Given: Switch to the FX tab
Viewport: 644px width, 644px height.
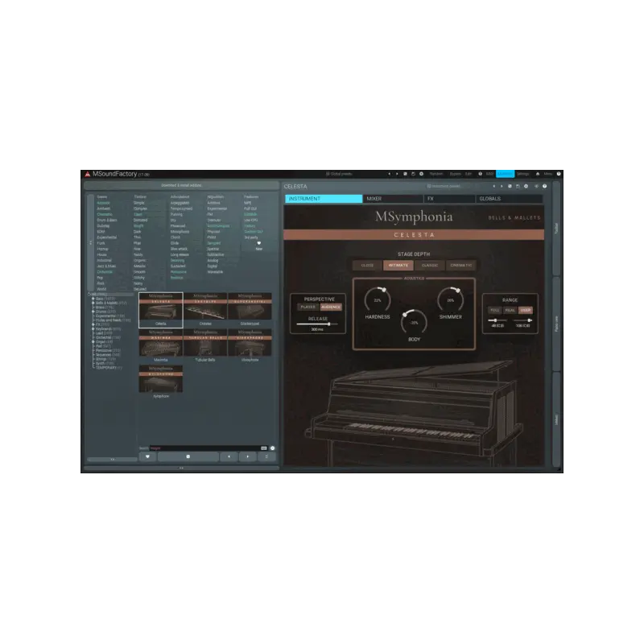Looking at the screenshot, I should [x=449, y=199].
